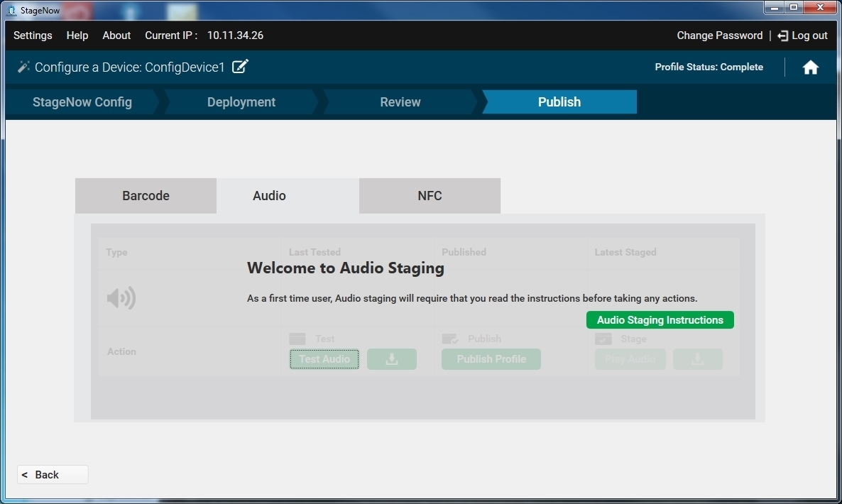Click the download icon beside Test Audio

pos(391,359)
